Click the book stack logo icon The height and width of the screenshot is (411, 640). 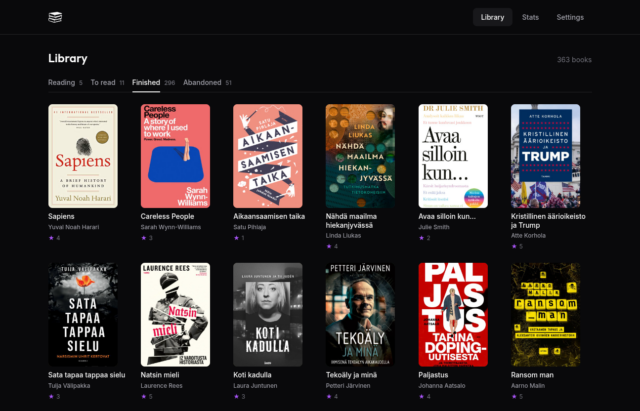55,17
